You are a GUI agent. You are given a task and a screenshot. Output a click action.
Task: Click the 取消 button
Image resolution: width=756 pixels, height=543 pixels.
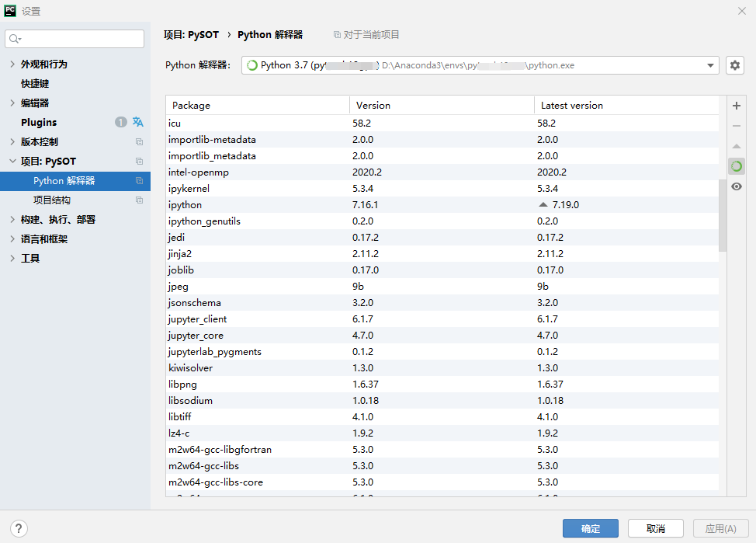pos(656,528)
